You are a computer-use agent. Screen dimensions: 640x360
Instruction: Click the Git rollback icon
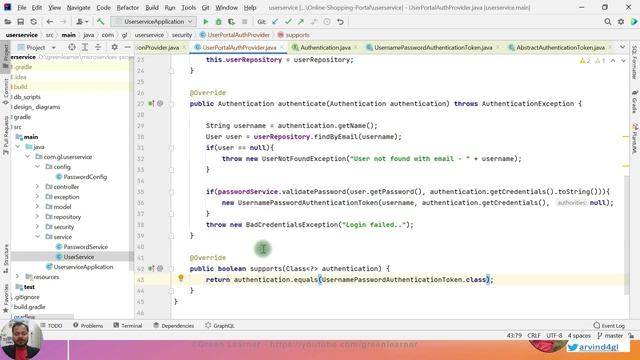pyautogui.click(x=340, y=22)
